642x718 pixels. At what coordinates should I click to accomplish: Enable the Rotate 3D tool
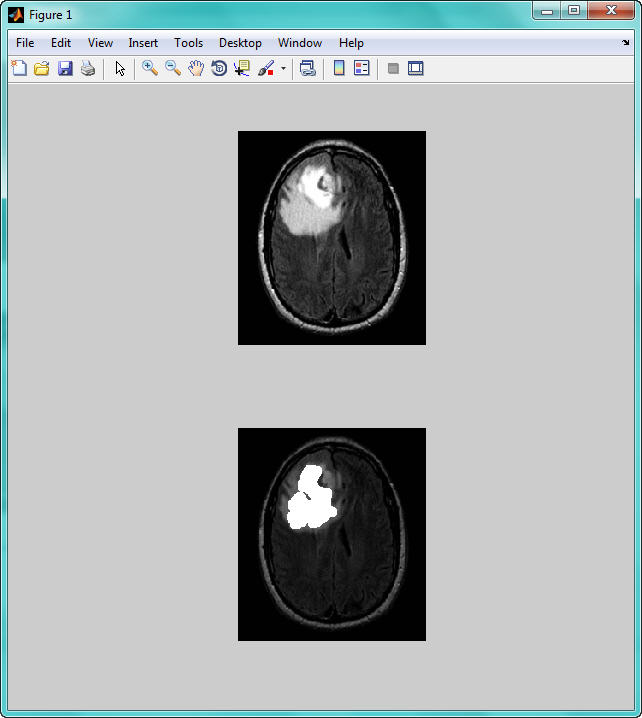pos(219,68)
